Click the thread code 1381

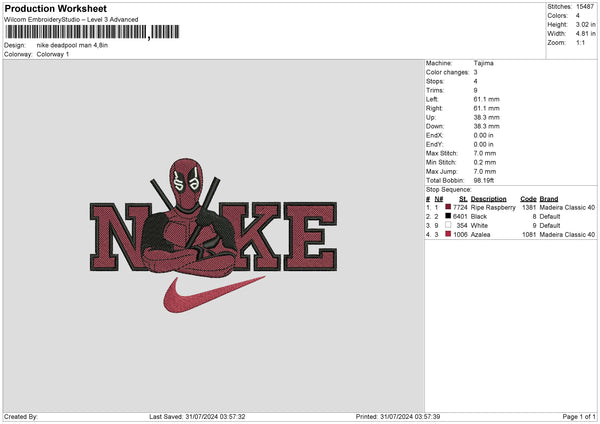pyautogui.click(x=529, y=207)
